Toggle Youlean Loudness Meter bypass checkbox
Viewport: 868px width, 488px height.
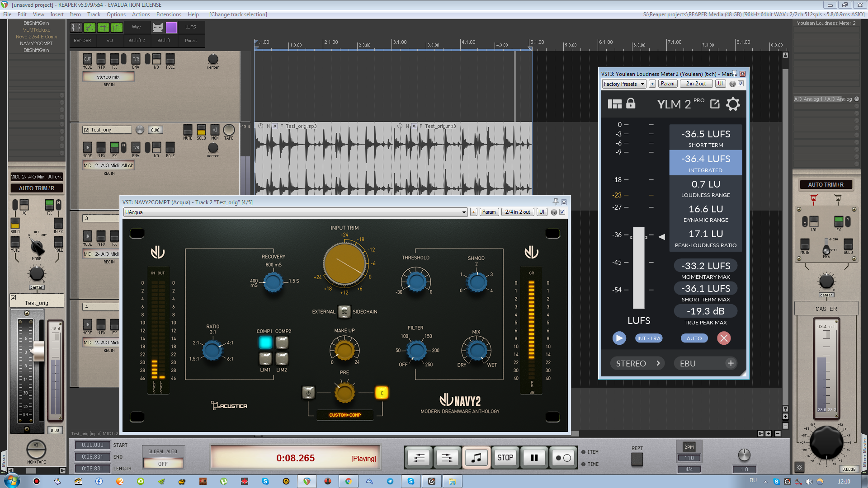[741, 84]
